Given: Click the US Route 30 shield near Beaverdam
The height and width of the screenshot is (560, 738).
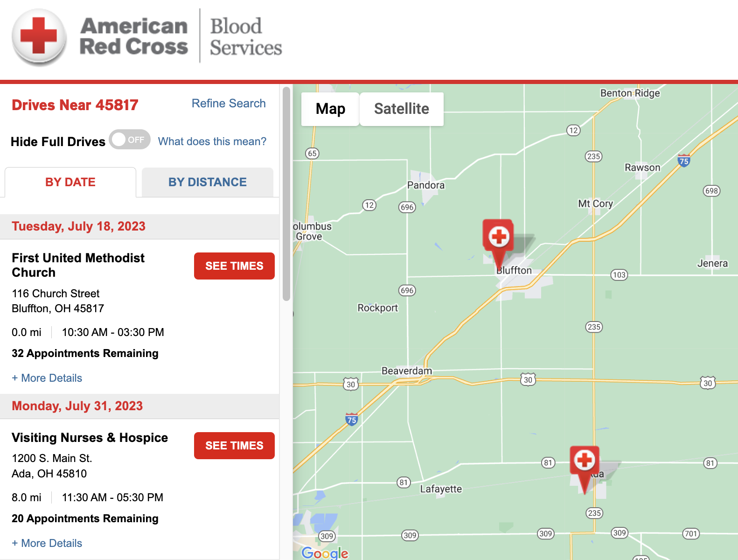Looking at the screenshot, I should [351, 384].
